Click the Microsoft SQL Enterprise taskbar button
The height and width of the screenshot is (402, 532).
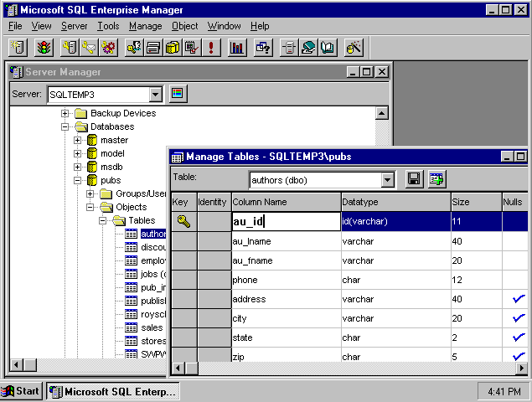coord(112,391)
